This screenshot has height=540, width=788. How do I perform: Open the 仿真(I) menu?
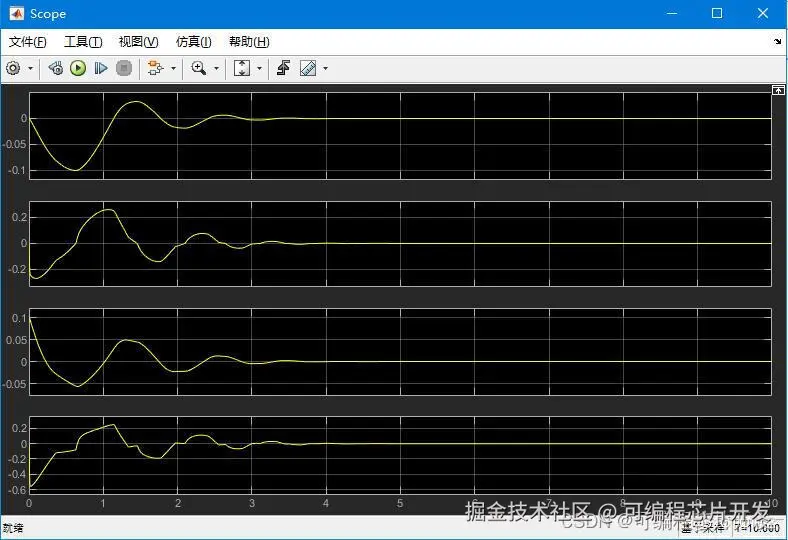[193, 42]
